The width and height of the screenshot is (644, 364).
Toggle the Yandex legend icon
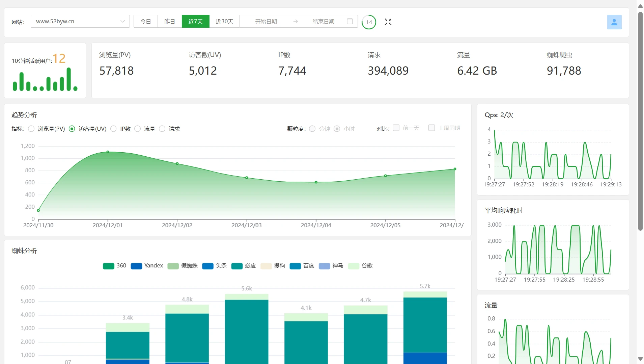(136, 266)
